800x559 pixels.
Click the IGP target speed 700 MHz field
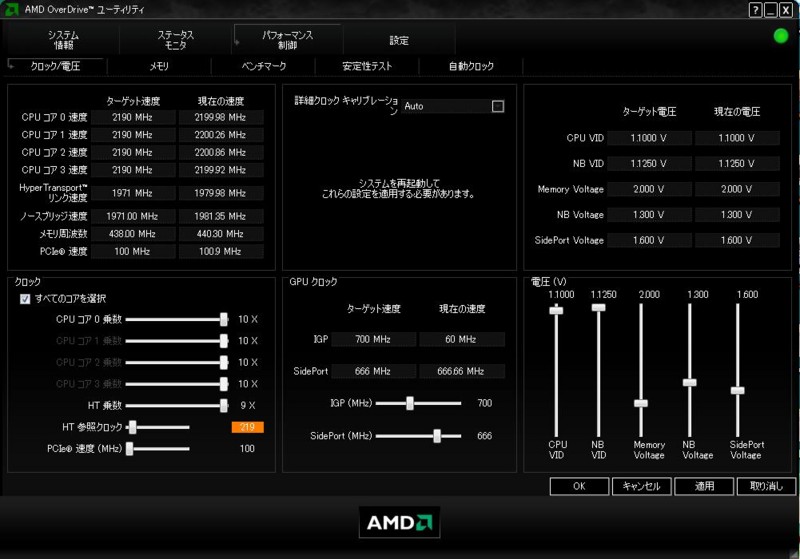tap(373, 339)
